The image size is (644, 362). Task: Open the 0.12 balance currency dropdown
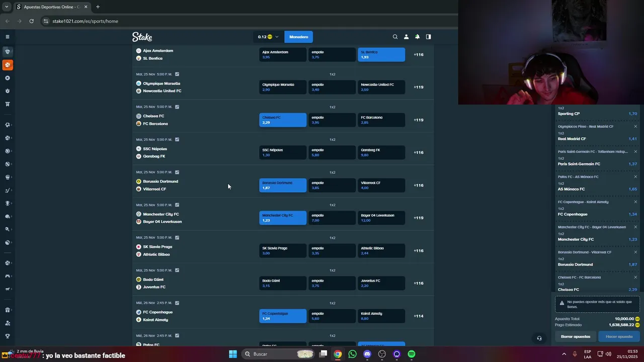point(268,37)
